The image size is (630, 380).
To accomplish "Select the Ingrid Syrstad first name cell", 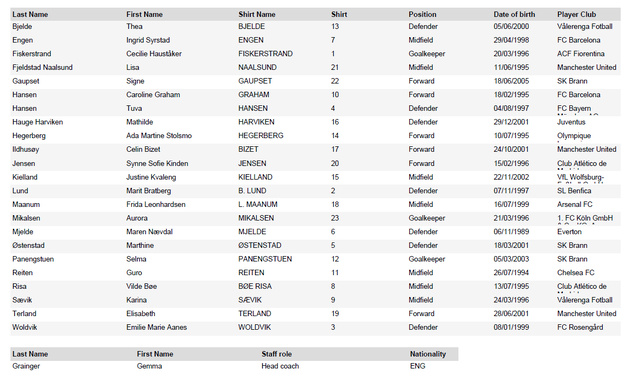I will (148, 40).
